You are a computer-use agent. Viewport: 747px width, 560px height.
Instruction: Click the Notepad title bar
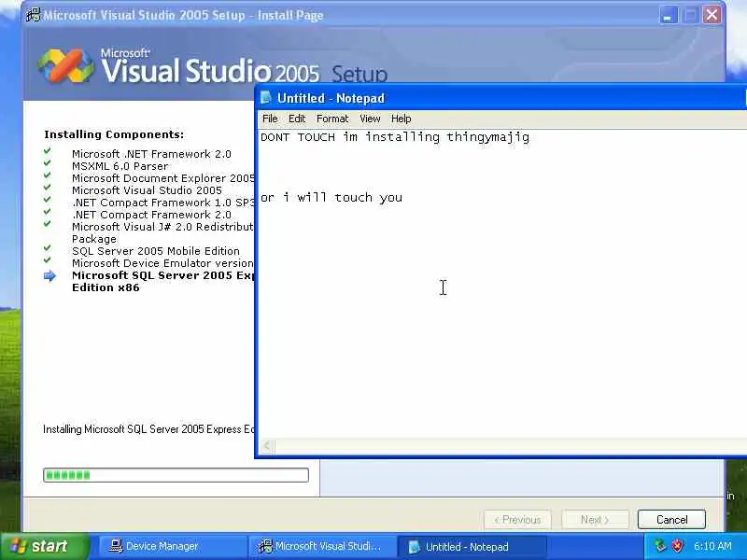coord(502,98)
